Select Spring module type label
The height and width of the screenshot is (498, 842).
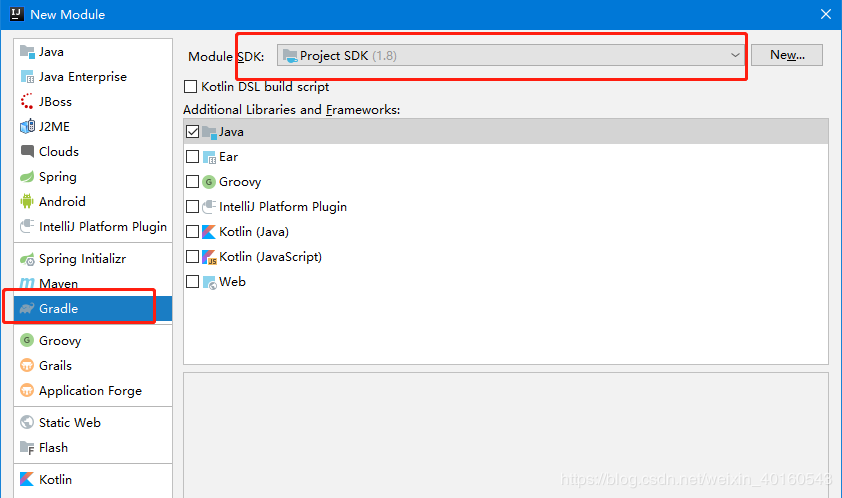coord(57,177)
